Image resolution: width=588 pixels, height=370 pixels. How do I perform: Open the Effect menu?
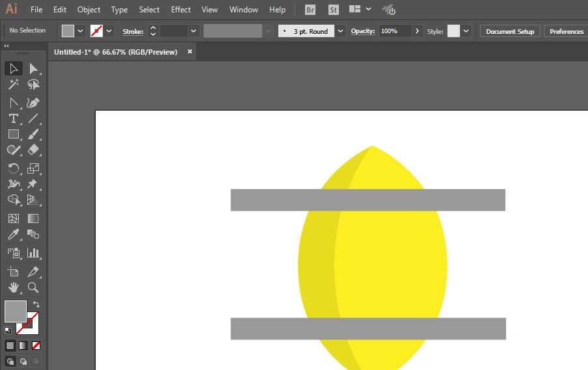(x=181, y=10)
